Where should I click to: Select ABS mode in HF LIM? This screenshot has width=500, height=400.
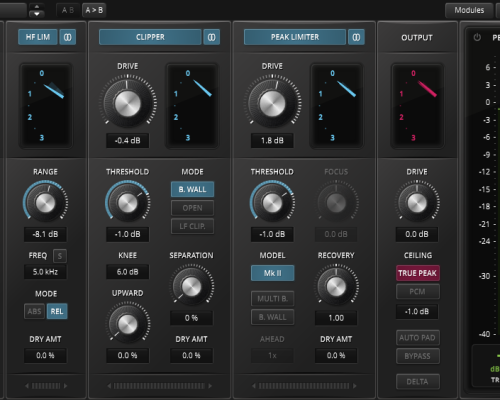click(x=34, y=311)
